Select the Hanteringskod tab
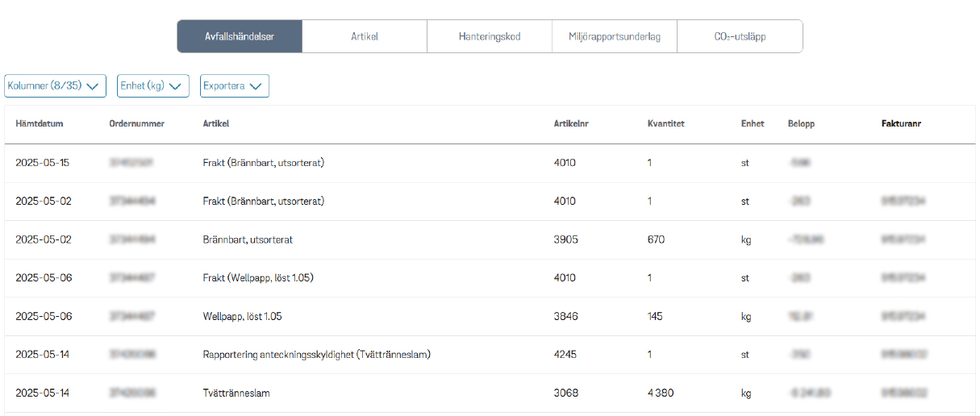Screen dimensions: 980x416 coord(490,36)
